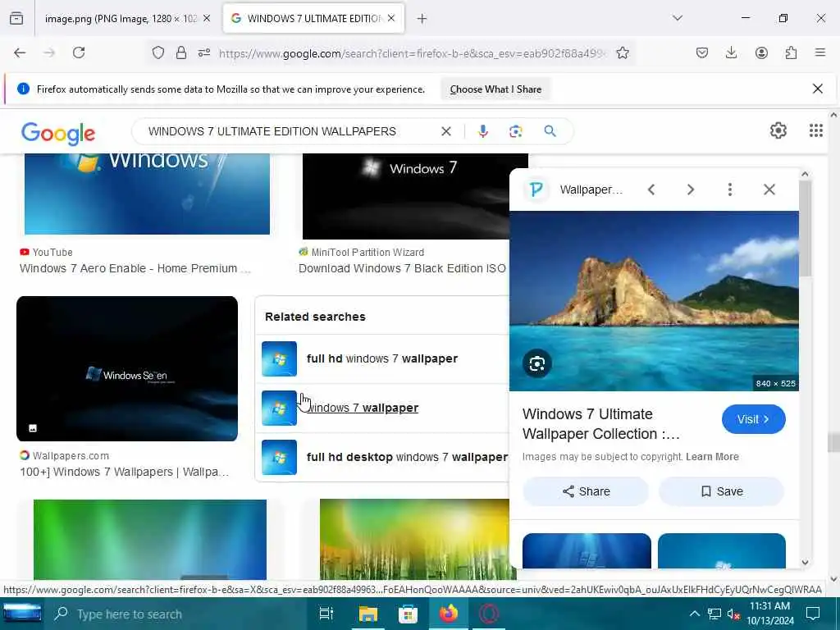Image resolution: width=840 pixels, height=630 pixels.
Task: Go back to the previous page
Action: coord(20,52)
